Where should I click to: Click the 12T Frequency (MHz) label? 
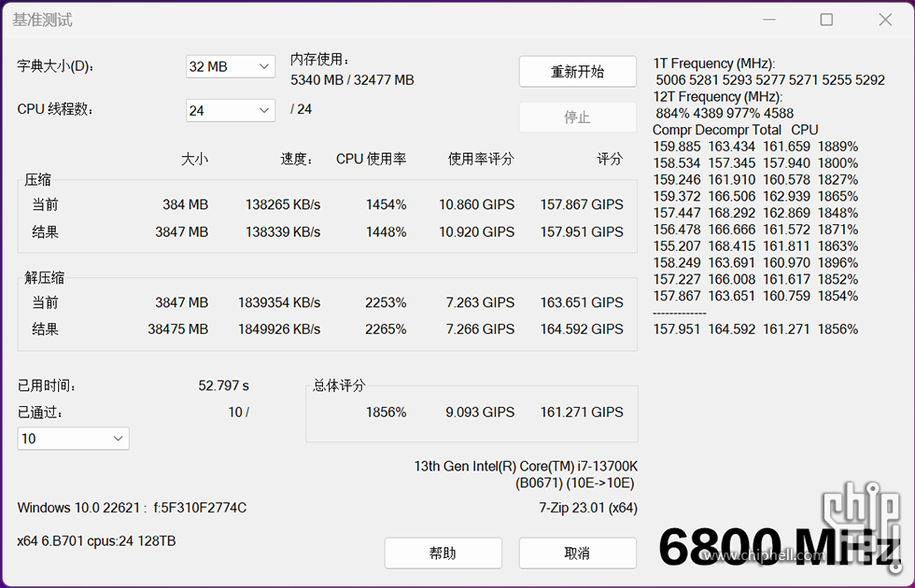(x=718, y=97)
